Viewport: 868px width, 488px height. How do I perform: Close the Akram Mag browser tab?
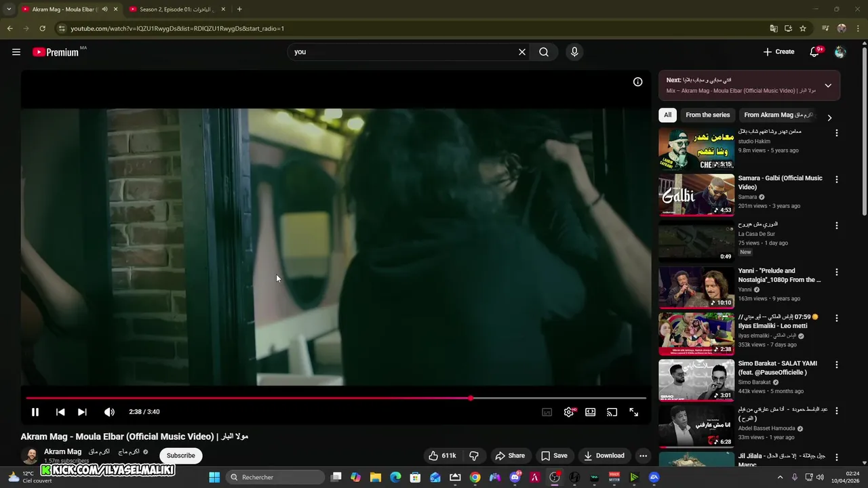(115, 9)
